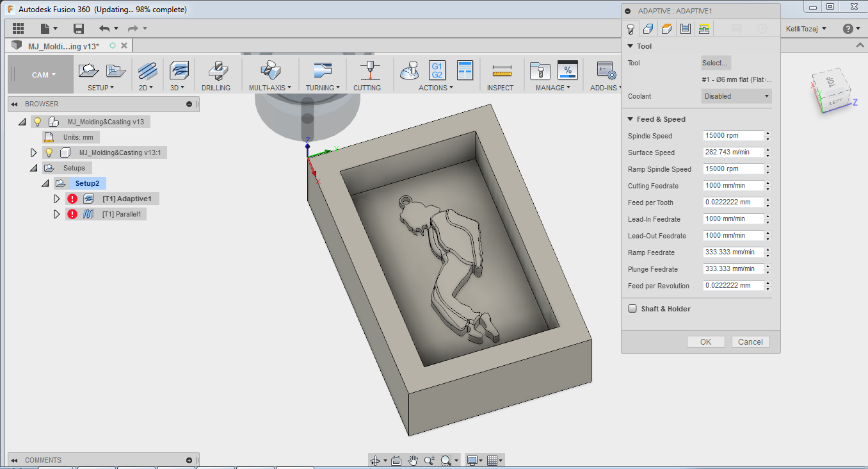
Task: Open the Display Settings monitor icon
Action: [x=472, y=460]
